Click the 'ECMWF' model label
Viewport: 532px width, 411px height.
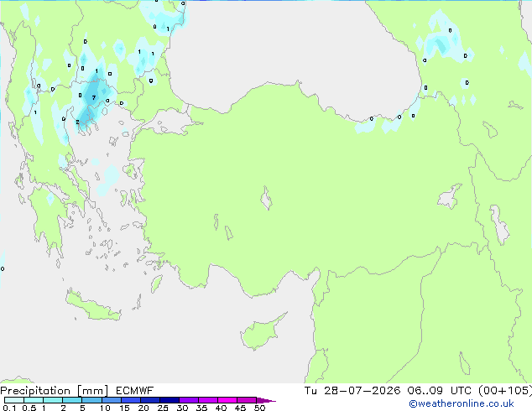pyautogui.click(x=135, y=391)
